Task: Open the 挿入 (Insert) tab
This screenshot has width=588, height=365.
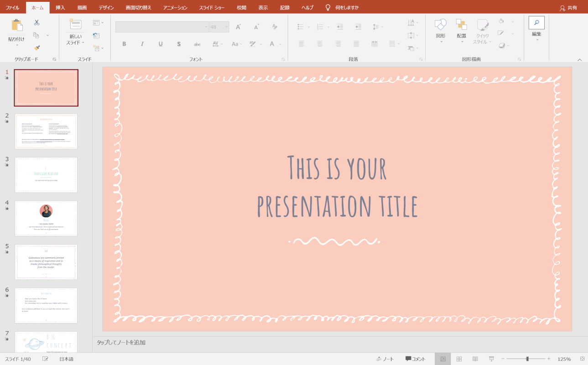Action: pyautogui.click(x=60, y=8)
